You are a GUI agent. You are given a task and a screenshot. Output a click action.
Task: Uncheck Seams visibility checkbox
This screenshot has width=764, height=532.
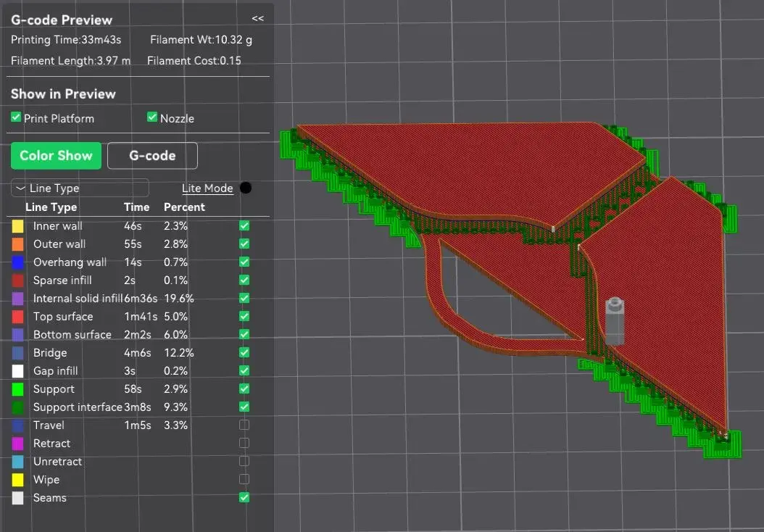(244, 497)
